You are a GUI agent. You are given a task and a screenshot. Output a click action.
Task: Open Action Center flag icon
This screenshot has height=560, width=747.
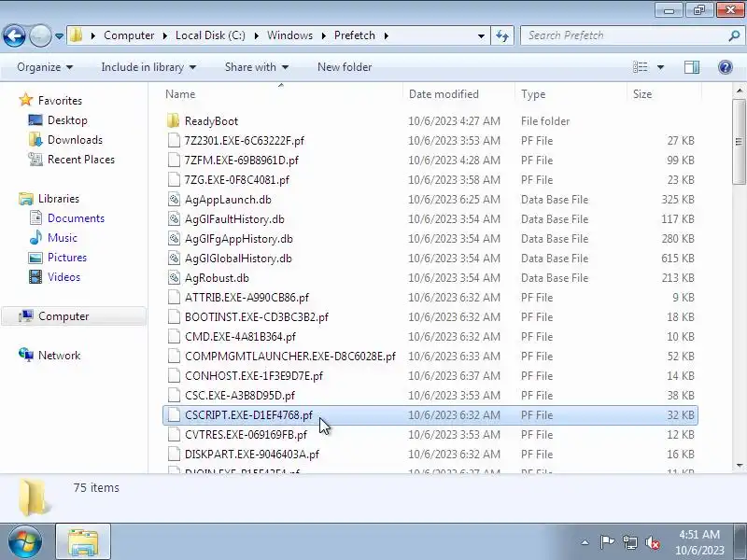tap(607, 542)
